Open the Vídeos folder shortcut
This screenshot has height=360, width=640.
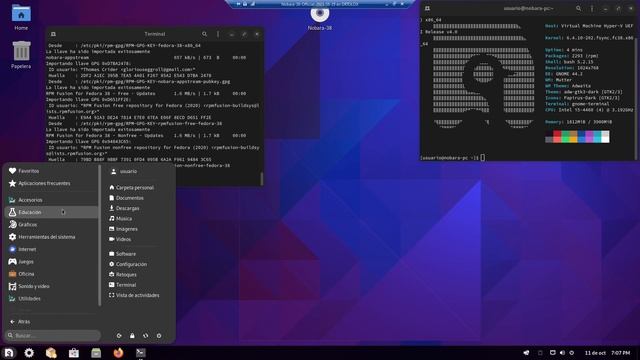point(120,239)
